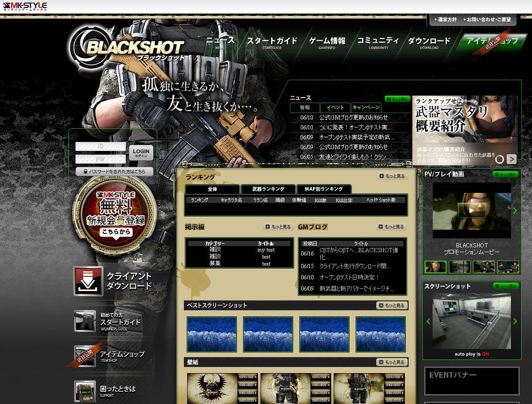Expand もっと見る for ニュース section
This screenshot has width=532, height=404.
pos(398,99)
